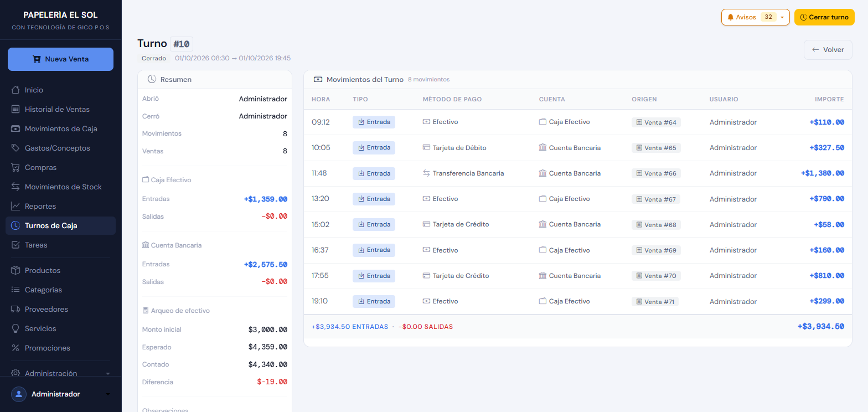Click the clock icon in Resumen header
The image size is (868, 412).
[x=152, y=79]
